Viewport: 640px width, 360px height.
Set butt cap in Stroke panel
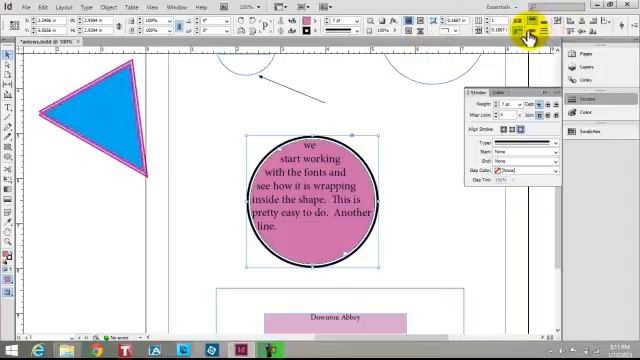point(539,104)
